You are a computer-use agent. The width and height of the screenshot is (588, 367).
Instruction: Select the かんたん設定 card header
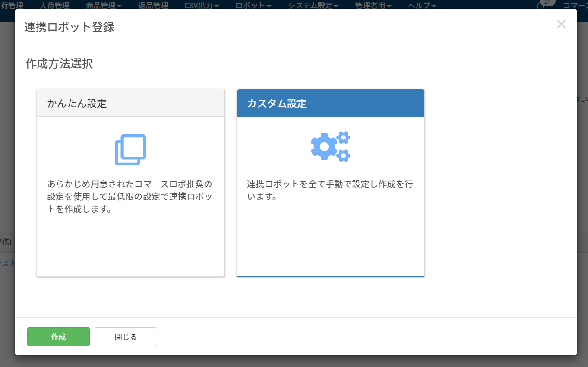(x=131, y=103)
